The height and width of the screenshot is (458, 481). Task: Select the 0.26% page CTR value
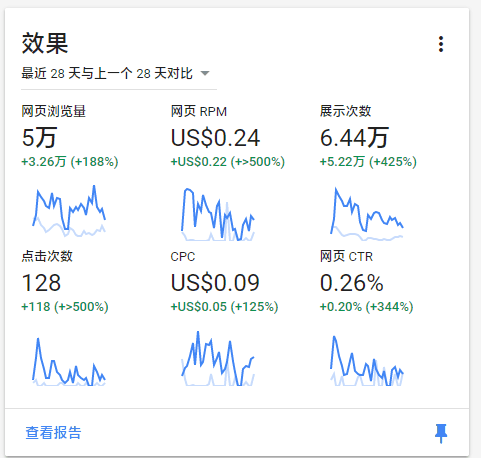352,283
